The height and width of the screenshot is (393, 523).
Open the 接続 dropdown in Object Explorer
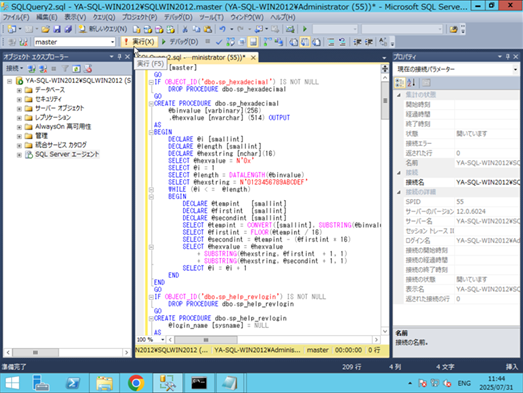point(14,68)
